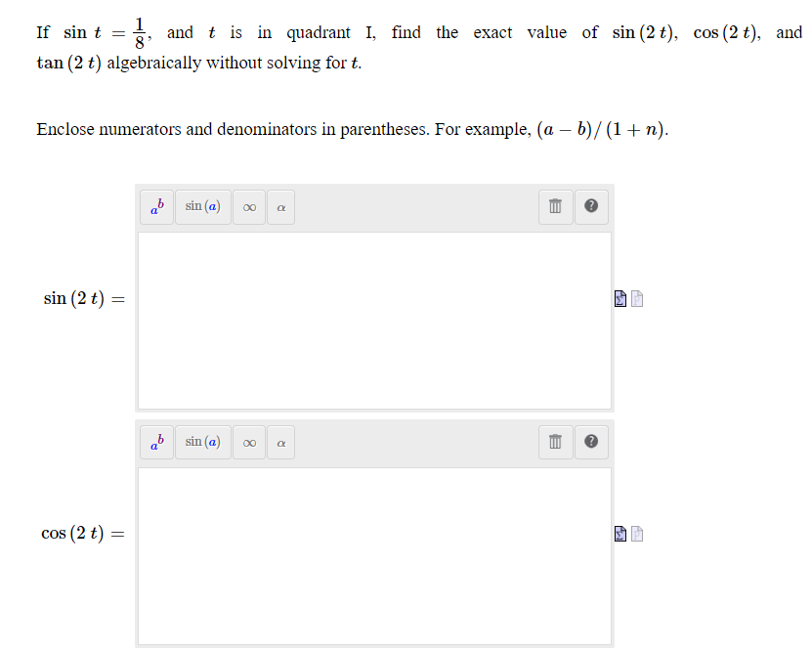Click the pale P document icon next to cos(2t)

pos(636,533)
